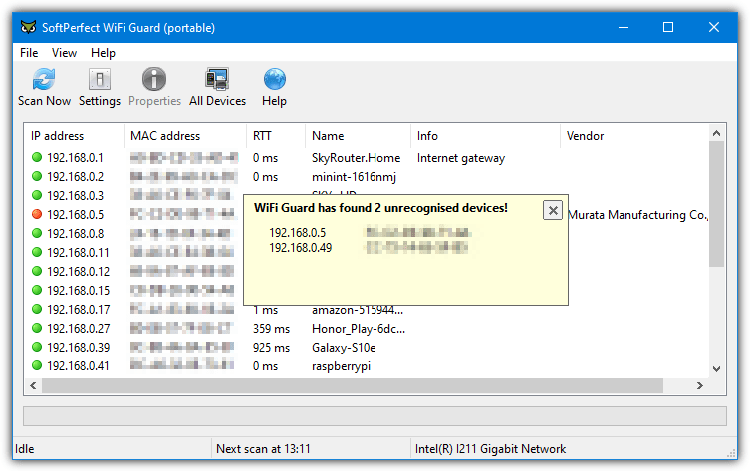Close the unrecognised devices notification
This screenshot has width=750, height=471.
tap(553, 210)
